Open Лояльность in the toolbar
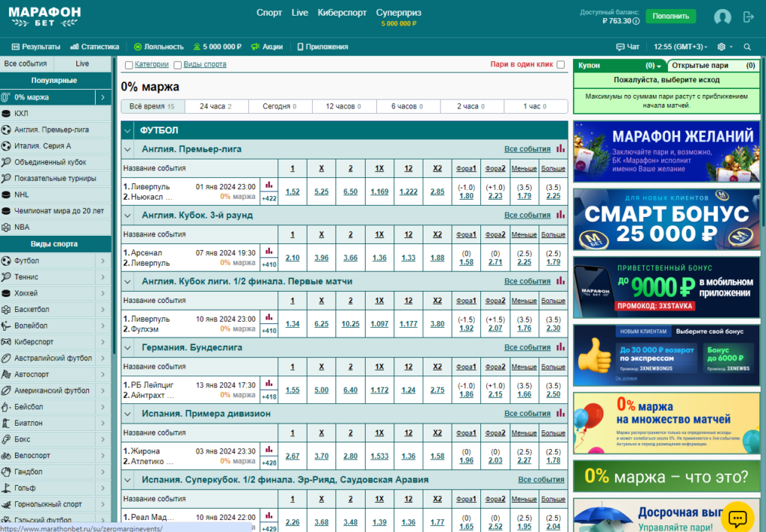Image resolution: width=766 pixels, height=532 pixels. coord(159,47)
